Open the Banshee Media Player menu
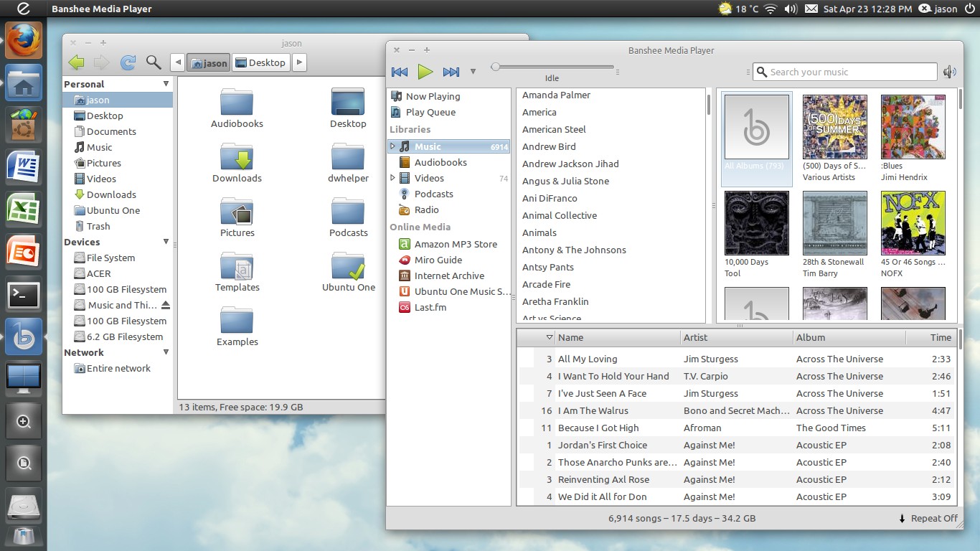The height and width of the screenshot is (551, 980). pyautogui.click(x=102, y=9)
